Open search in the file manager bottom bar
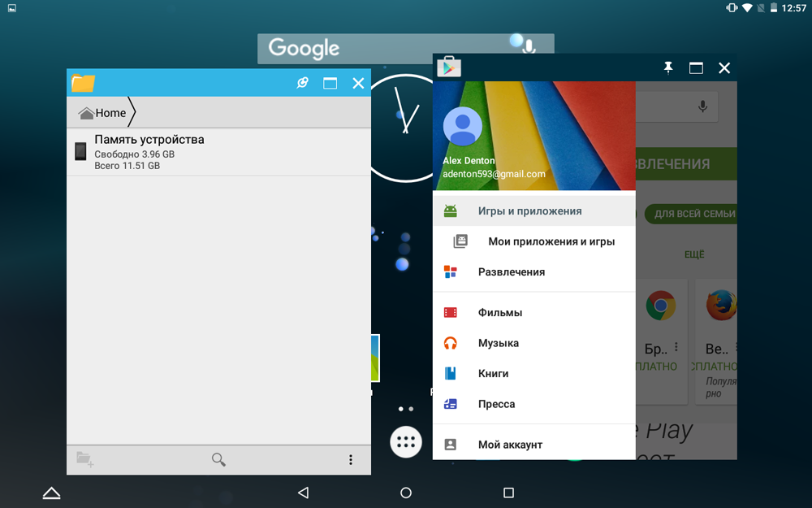 click(218, 459)
